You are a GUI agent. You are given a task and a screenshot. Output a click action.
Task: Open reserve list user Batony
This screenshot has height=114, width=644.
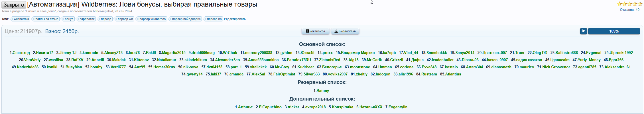(323, 91)
